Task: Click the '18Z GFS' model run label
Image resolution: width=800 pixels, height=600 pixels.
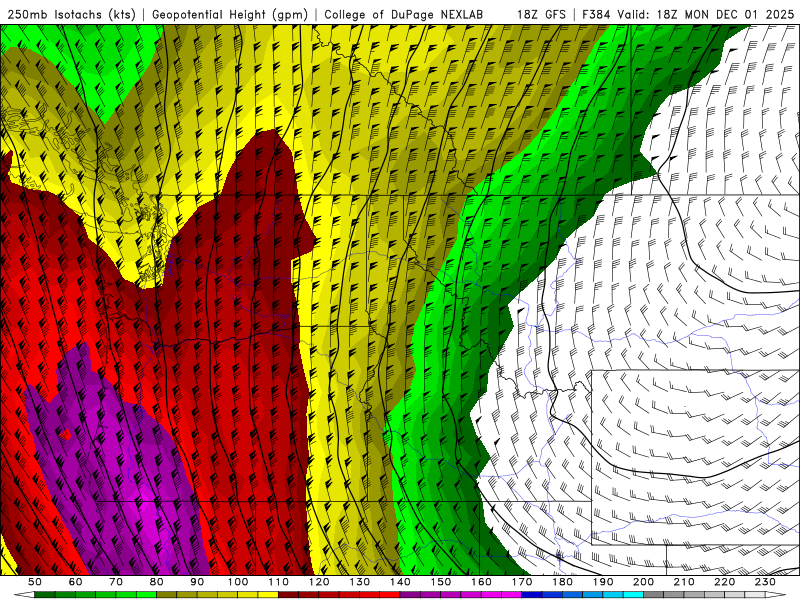Action: 542,14
